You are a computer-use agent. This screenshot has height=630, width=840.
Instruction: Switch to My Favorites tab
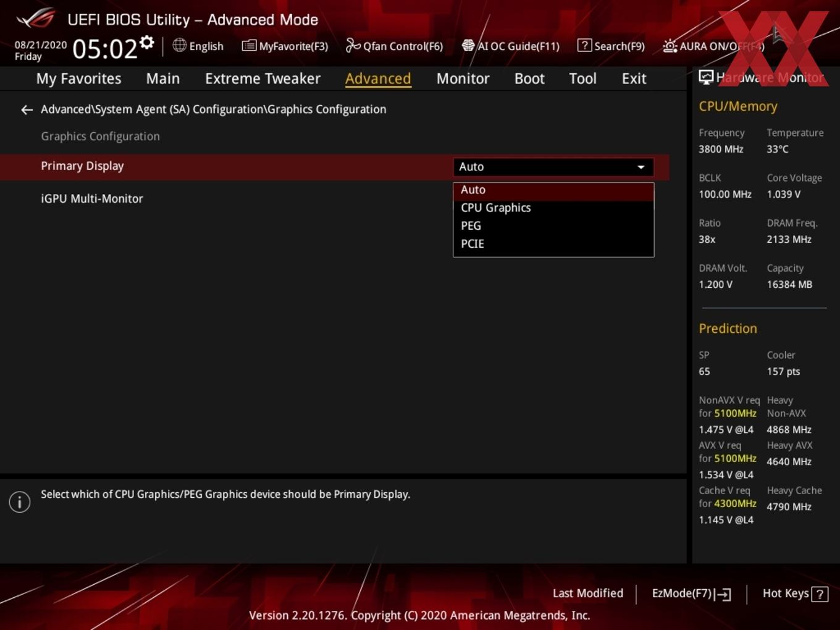(78, 78)
